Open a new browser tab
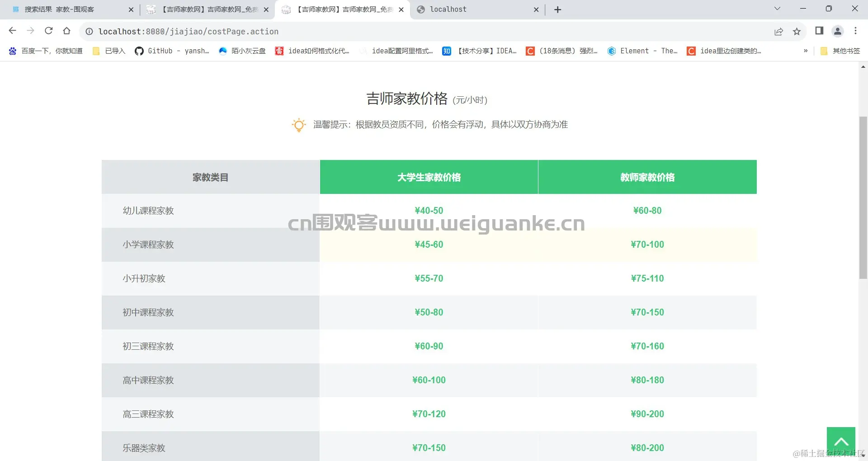Screen dimensions: 868x461 pos(558,9)
